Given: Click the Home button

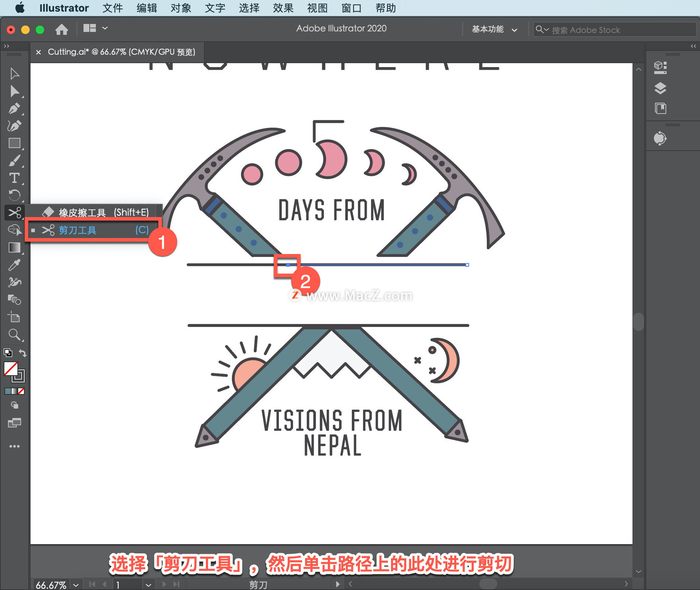Looking at the screenshot, I should [62, 29].
